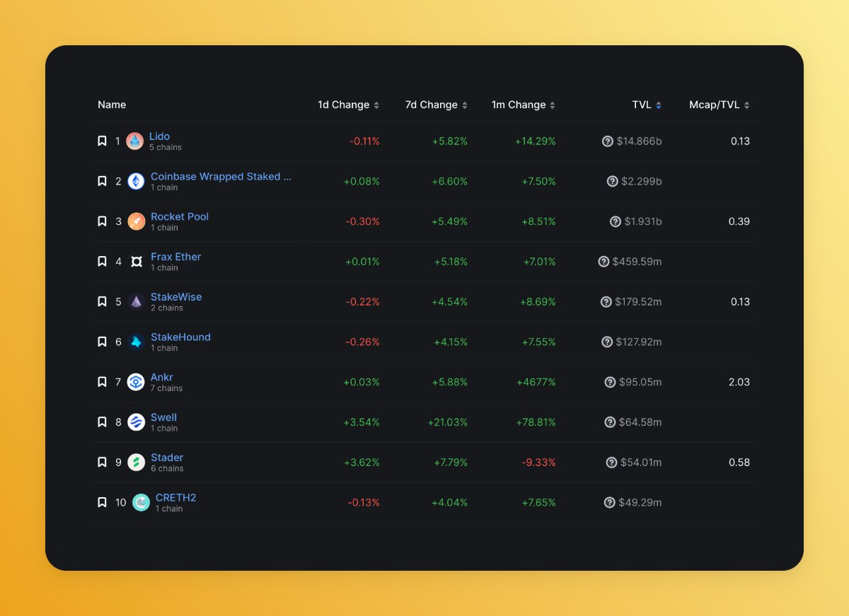This screenshot has width=849, height=616.
Task: Click the '2 chains' label under StakeWise
Action: pyautogui.click(x=167, y=308)
